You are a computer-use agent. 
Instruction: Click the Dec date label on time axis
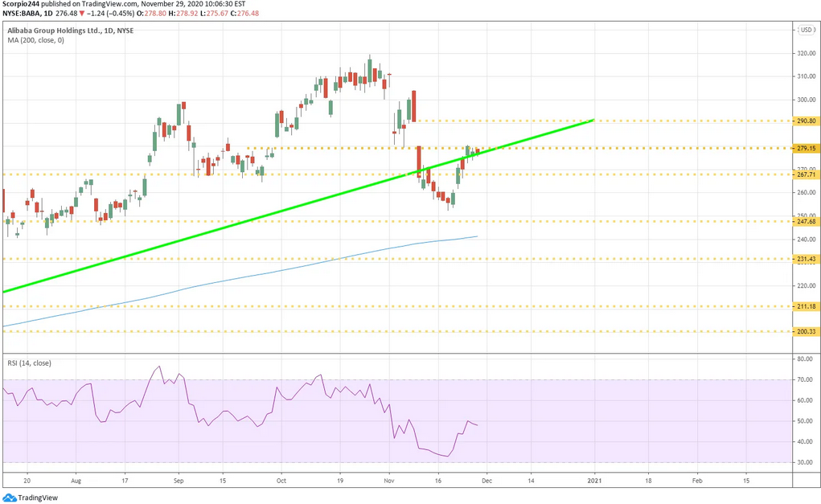tap(486, 481)
